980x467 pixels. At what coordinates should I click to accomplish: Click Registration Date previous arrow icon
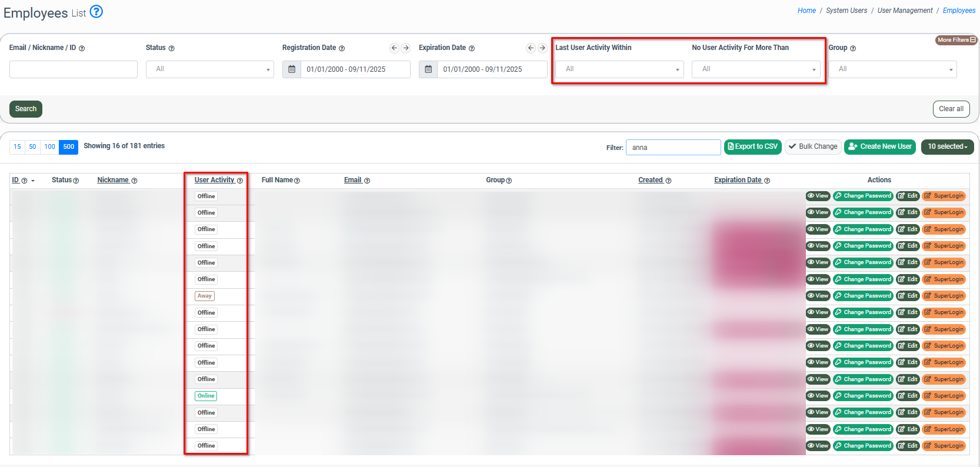(x=394, y=48)
